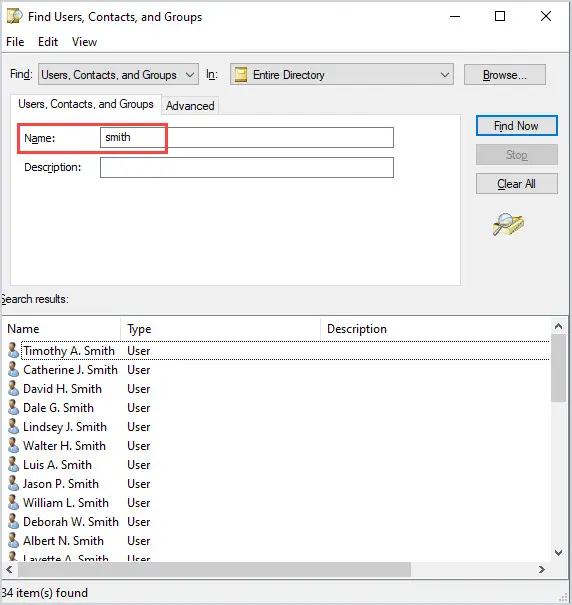The image size is (572, 605).
Task: Select the Jason P. Smith name text
Action: point(61,483)
